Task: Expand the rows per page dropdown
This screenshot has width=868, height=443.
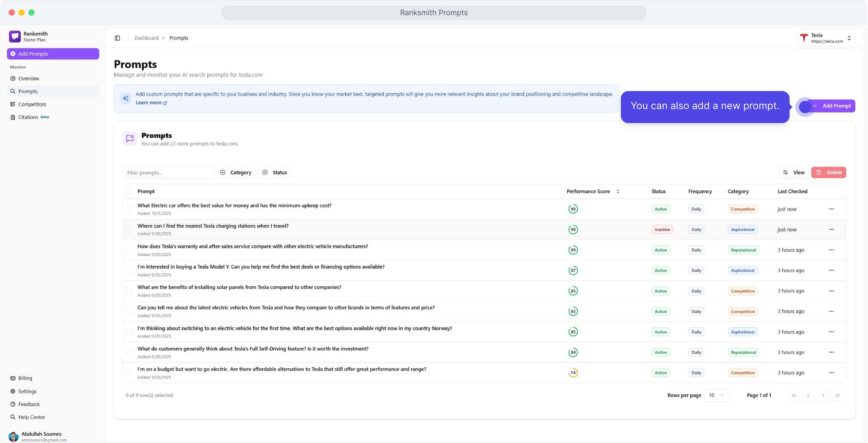Action: tap(716, 395)
